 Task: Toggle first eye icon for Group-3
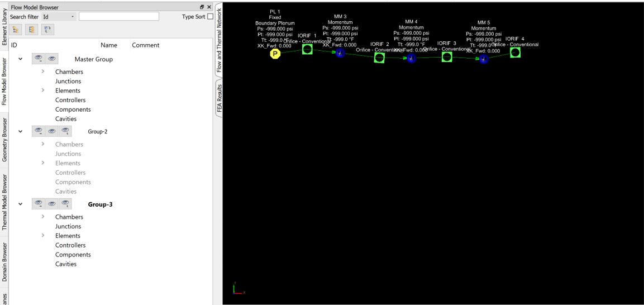[x=38, y=204]
